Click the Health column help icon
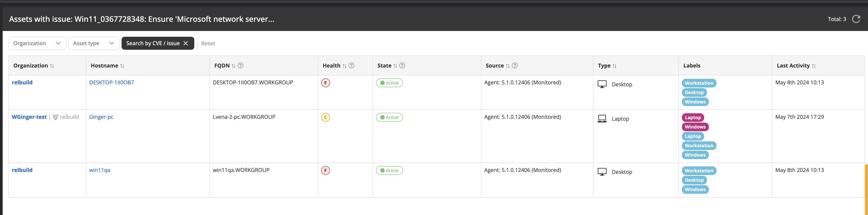868x215 pixels. (x=351, y=65)
